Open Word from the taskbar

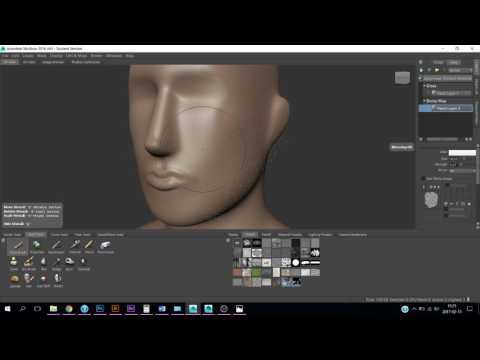pyautogui.click(x=162, y=309)
